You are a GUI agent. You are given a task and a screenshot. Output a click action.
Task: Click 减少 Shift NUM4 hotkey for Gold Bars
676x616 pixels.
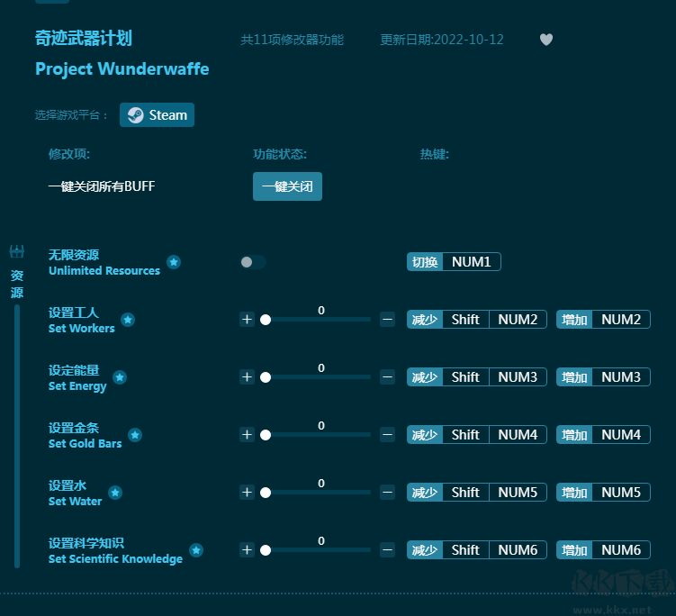click(477, 435)
